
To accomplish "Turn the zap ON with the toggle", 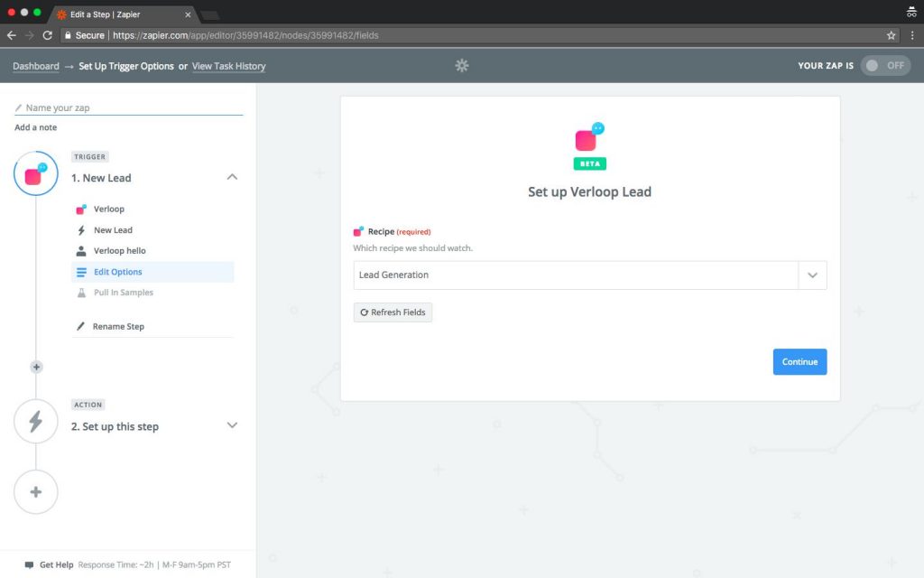I will point(885,65).
